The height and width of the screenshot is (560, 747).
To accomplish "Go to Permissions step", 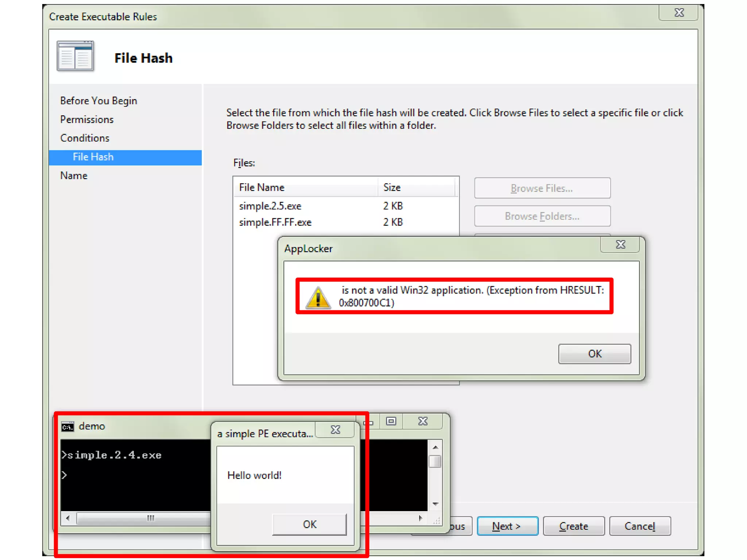I will tap(87, 120).
